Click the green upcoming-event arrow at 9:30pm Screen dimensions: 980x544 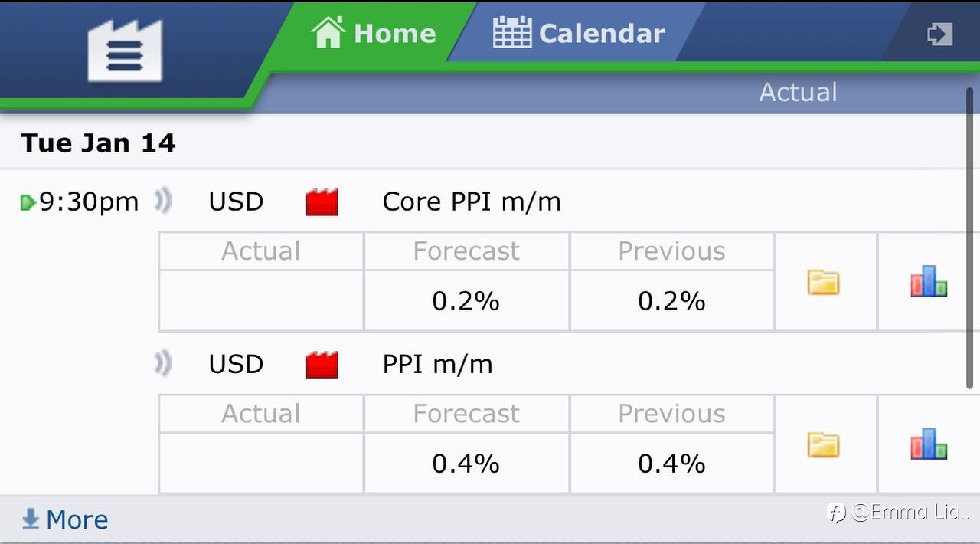28,202
